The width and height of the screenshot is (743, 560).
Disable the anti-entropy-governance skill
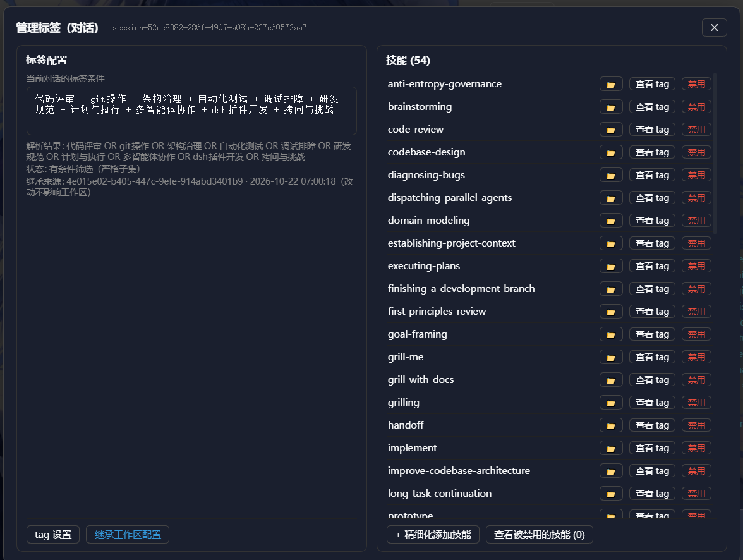696,85
